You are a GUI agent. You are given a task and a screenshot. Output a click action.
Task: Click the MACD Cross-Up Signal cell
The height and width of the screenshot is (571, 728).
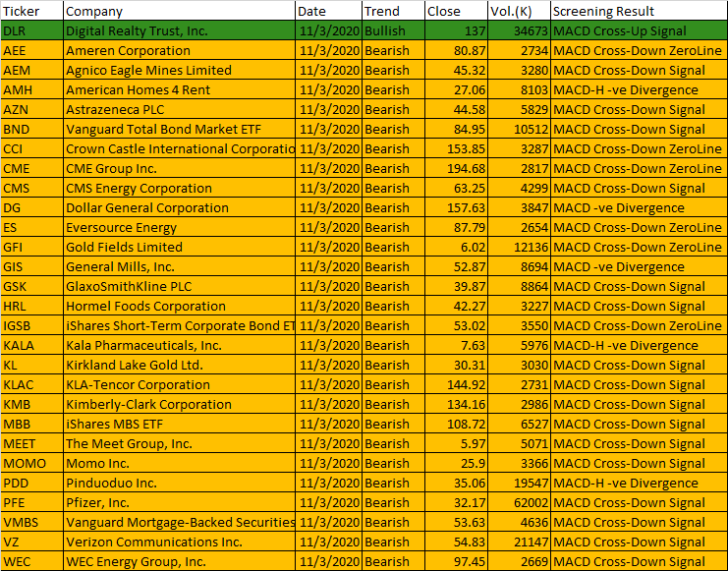point(639,30)
